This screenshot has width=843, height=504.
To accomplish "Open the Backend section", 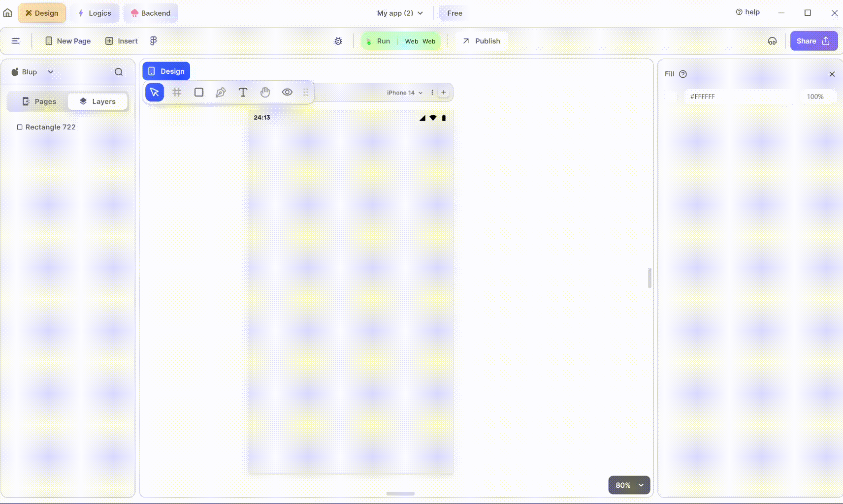I will tap(151, 13).
